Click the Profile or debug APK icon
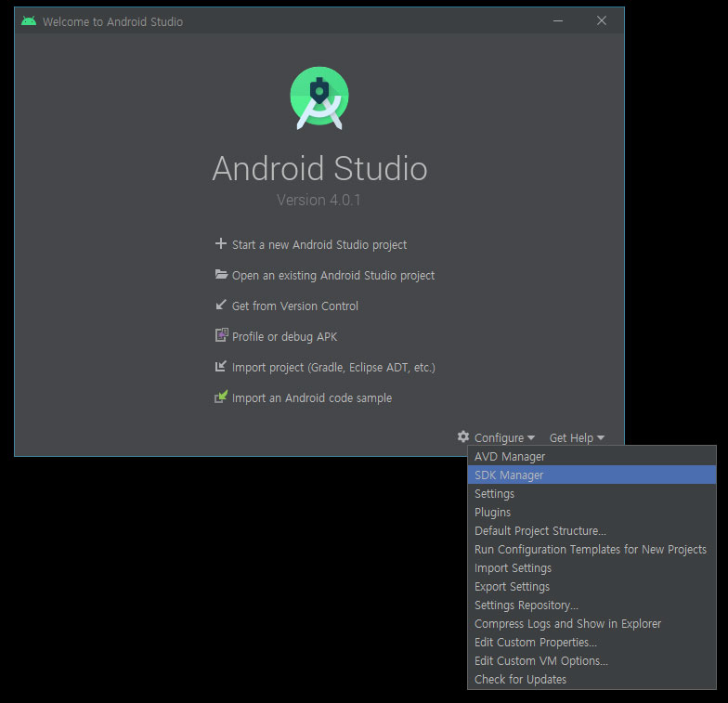This screenshot has width=728, height=703. pos(221,335)
